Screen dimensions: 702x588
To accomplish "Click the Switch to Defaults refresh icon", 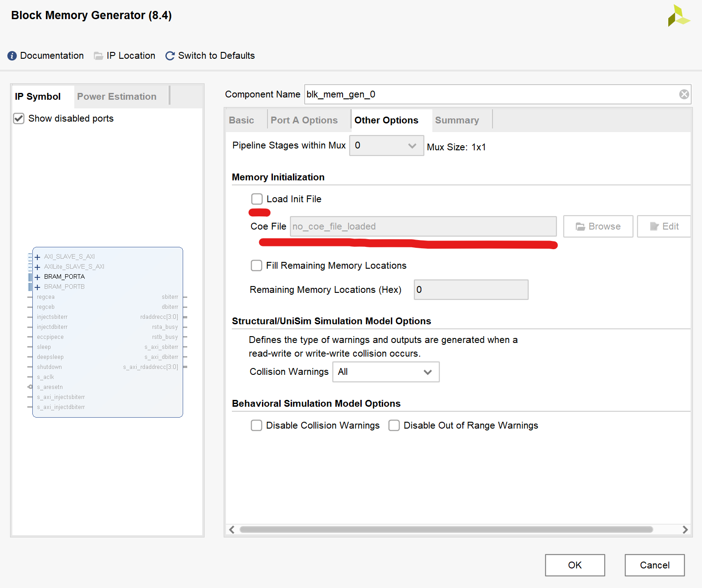I will [170, 56].
